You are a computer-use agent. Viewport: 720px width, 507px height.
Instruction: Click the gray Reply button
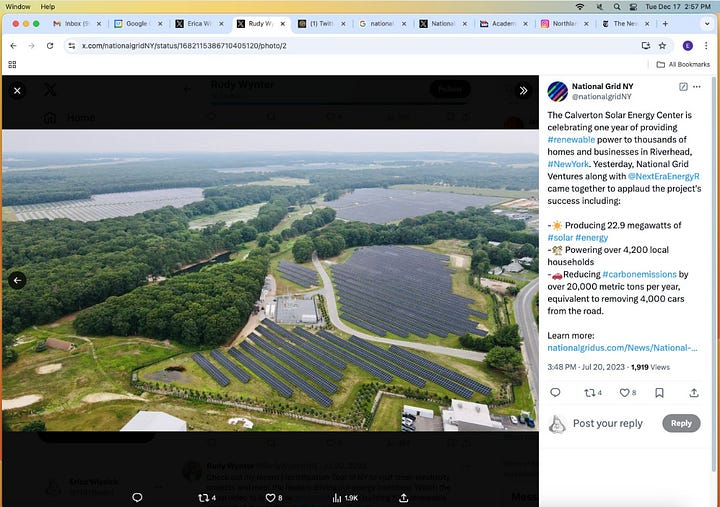[681, 423]
